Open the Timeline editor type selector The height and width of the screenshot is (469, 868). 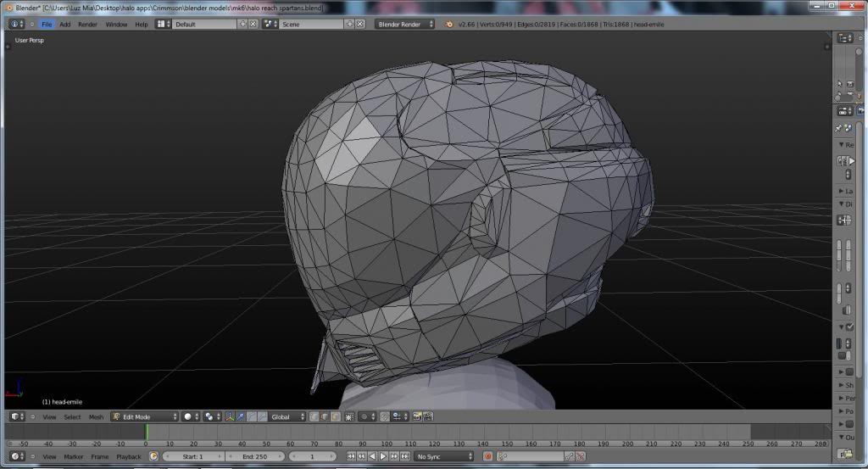pos(17,456)
